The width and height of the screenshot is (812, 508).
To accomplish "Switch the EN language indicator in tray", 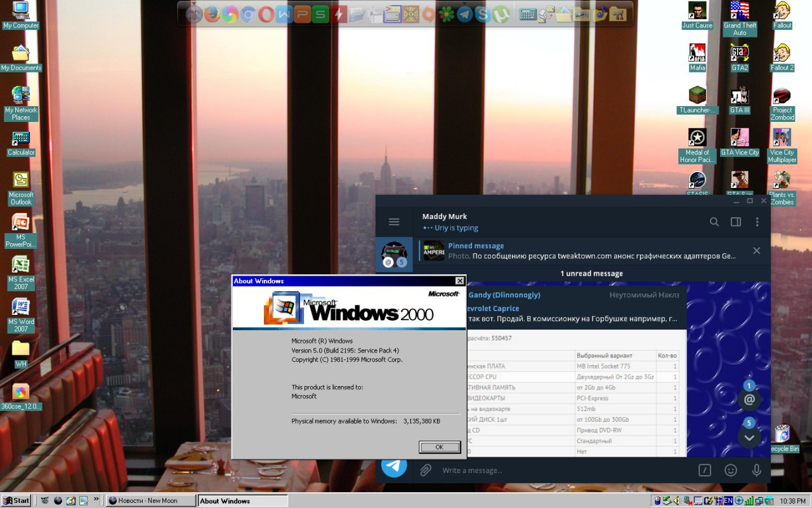I will pos(729,500).
